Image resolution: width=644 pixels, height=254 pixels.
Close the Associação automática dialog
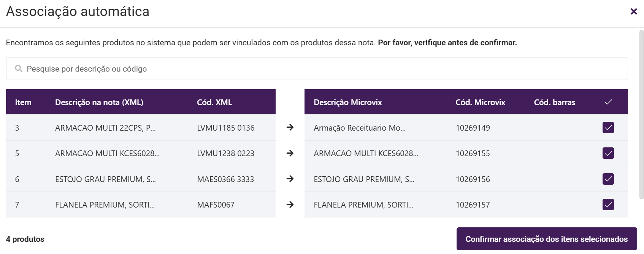(x=634, y=11)
